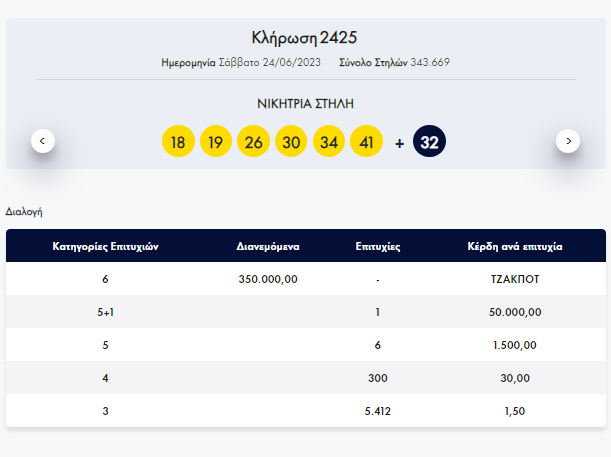Click the 1.500,00 winnings cell
Screen dimensions: 611x457
[515, 345]
